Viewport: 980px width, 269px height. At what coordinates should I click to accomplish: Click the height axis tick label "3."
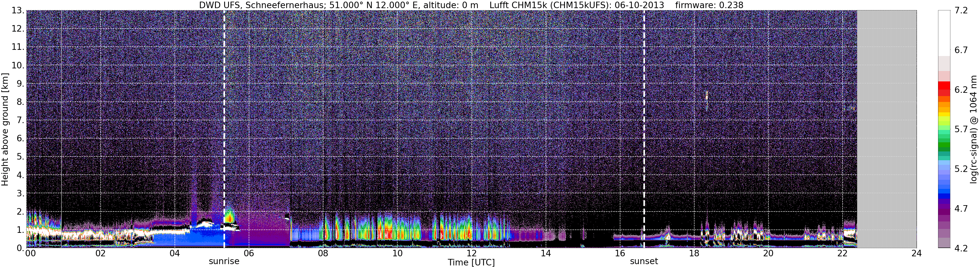pos(20,193)
